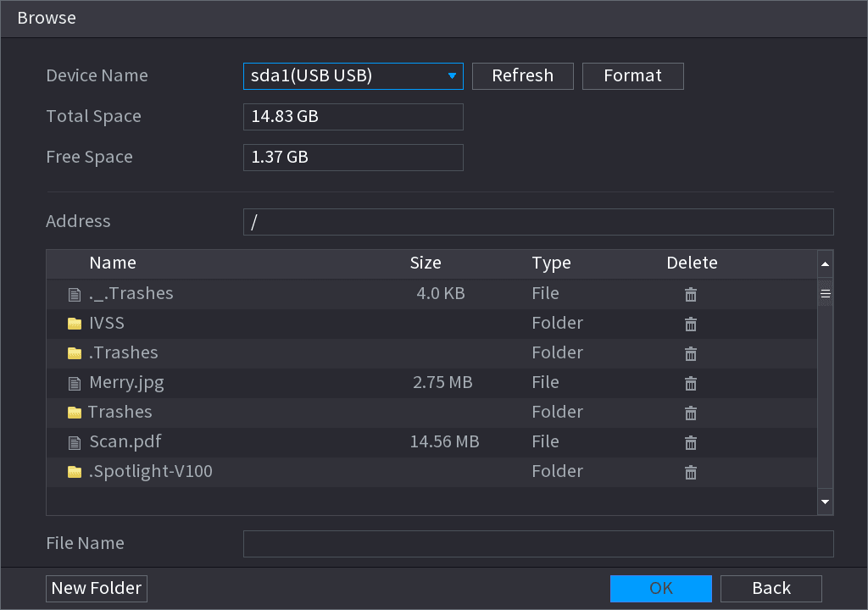Click the 2.75 MB size value
This screenshot has width=868, height=610.
442,382
